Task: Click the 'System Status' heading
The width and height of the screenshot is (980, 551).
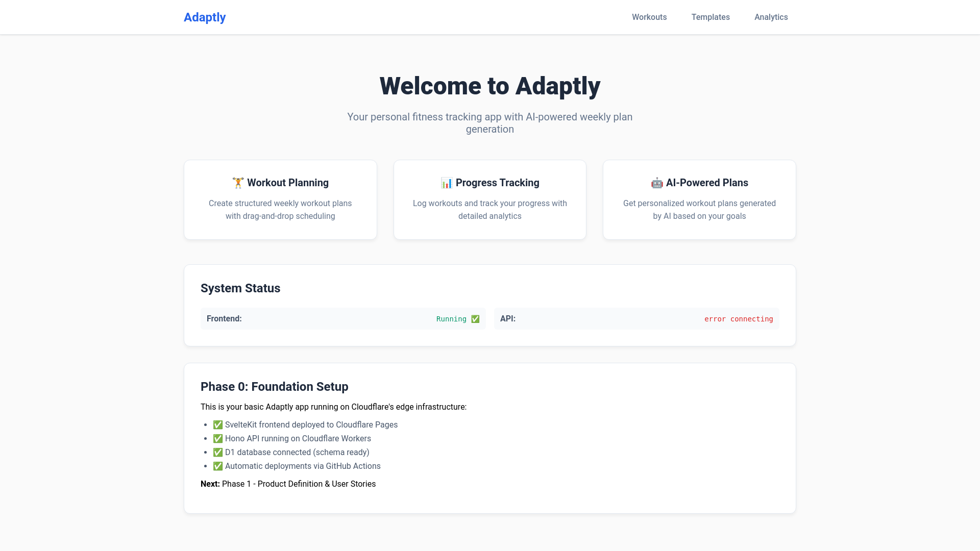Action: coord(240,288)
